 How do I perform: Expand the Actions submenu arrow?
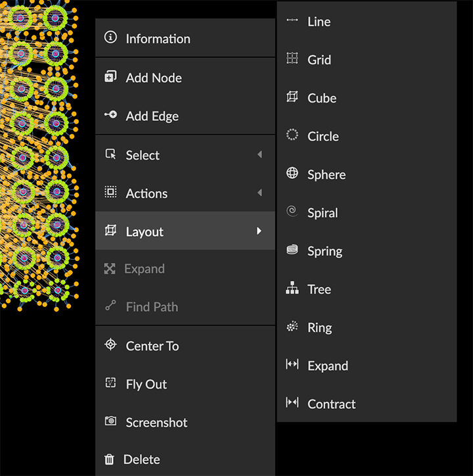point(259,193)
